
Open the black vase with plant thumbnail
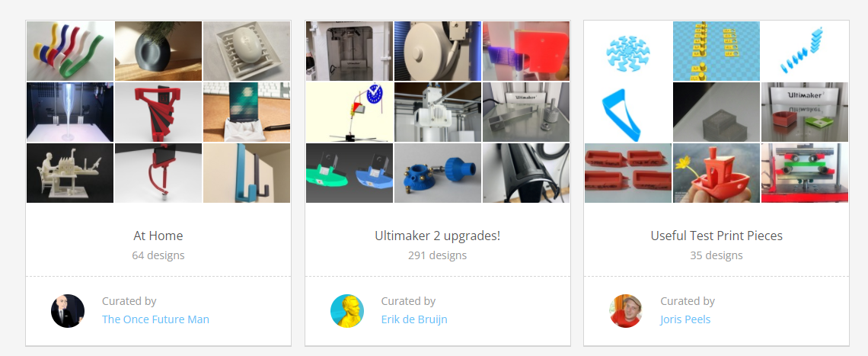click(x=158, y=51)
